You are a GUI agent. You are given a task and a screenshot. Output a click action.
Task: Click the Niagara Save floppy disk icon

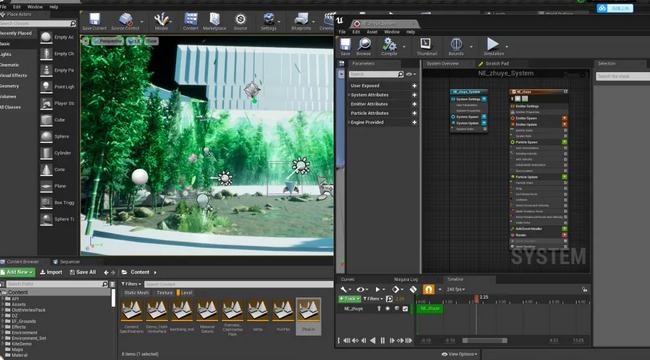tap(345, 44)
